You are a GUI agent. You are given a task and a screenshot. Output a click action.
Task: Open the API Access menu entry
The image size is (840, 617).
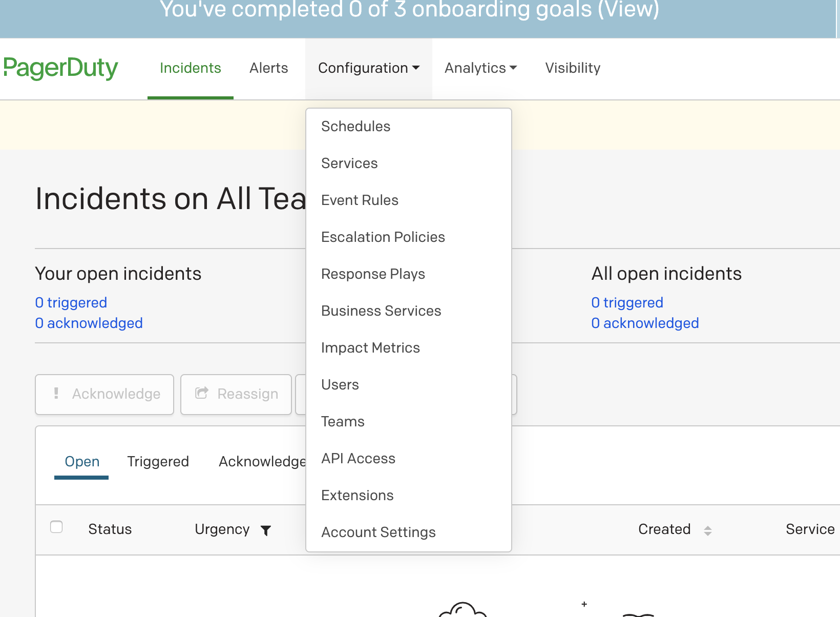(358, 459)
